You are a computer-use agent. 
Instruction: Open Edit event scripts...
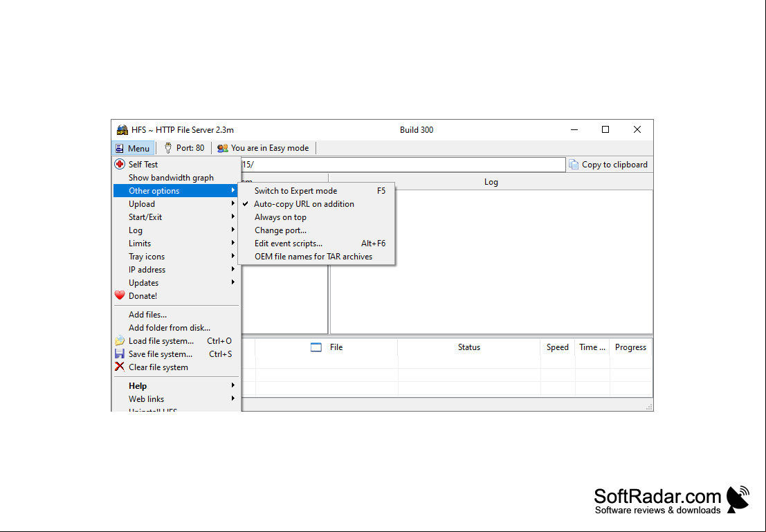pos(316,244)
